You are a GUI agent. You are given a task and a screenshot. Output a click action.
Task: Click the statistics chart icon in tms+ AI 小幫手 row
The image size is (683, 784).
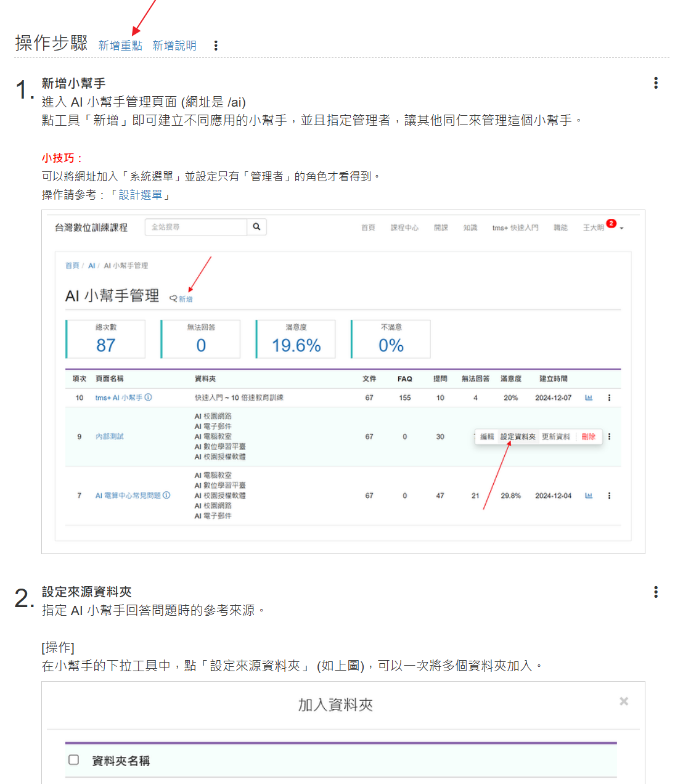[x=589, y=398]
